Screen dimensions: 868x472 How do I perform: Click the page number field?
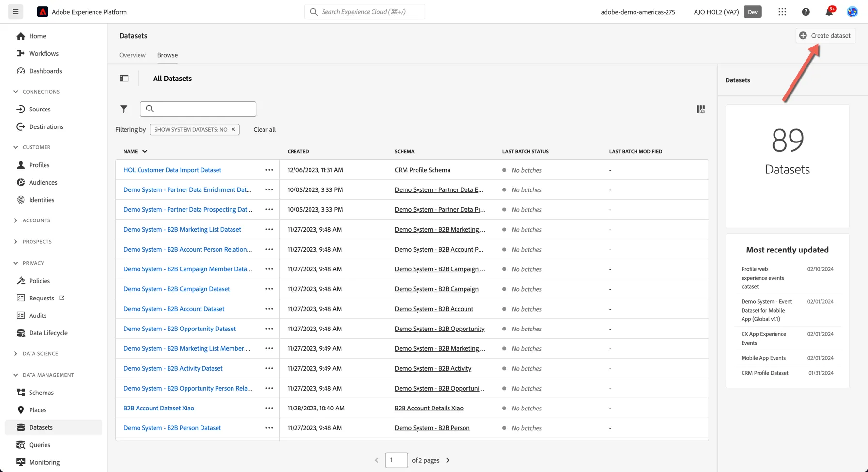pyautogui.click(x=396, y=460)
